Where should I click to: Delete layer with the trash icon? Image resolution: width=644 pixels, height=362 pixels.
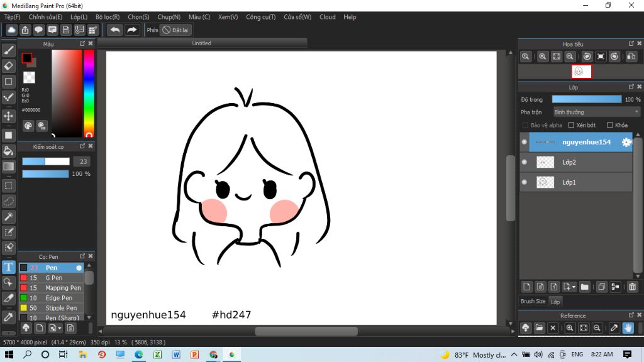pyautogui.click(x=632, y=287)
